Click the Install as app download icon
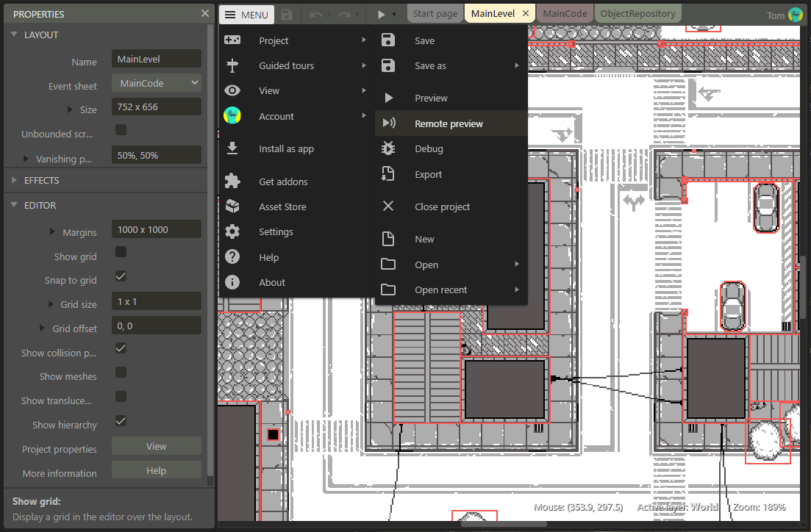Viewport: 811px width, 532px height. tap(232, 148)
